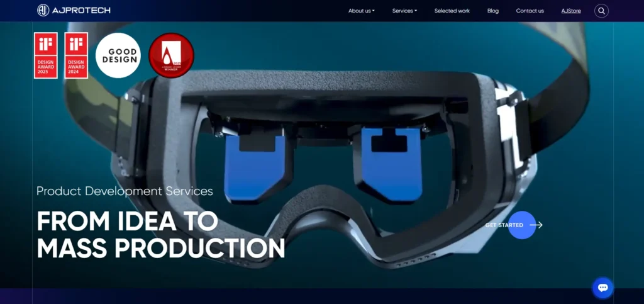Click the white arrow beside Get Started
644x304 pixels.
(536, 225)
